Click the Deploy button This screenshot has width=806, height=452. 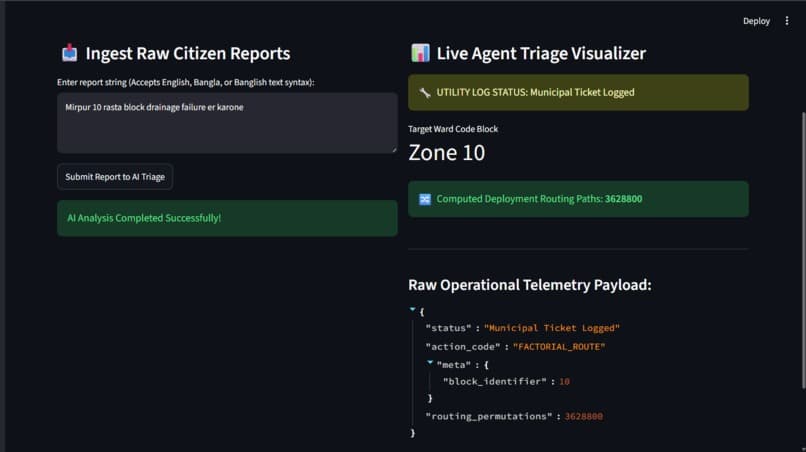point(756,21)
